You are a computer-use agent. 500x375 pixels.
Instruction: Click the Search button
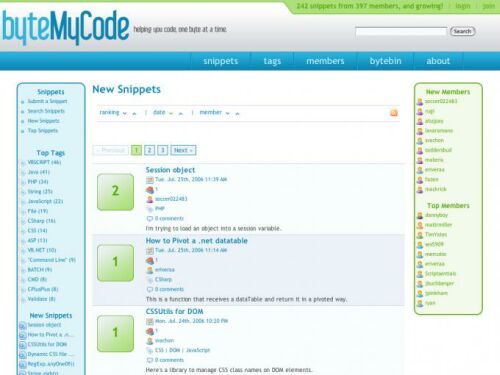click(462, 31)
